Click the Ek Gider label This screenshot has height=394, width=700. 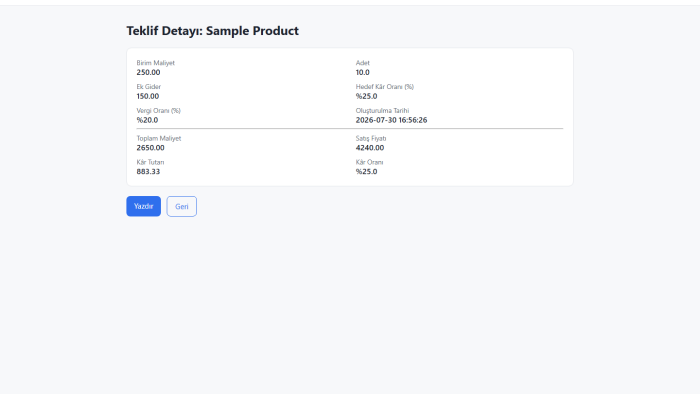point(149,87)
